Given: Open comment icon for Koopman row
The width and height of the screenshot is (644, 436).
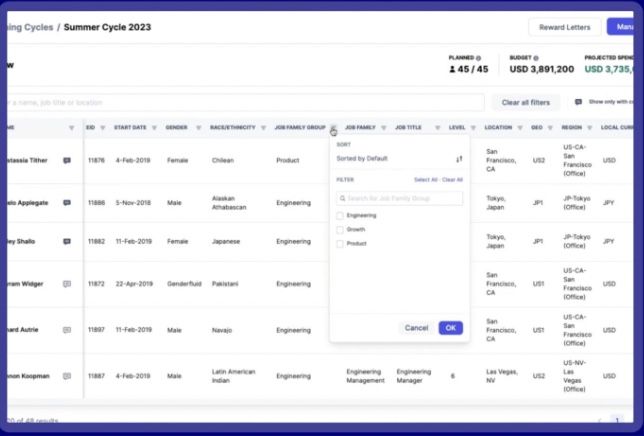Looking at the screenshot, I should coord(67,376).
